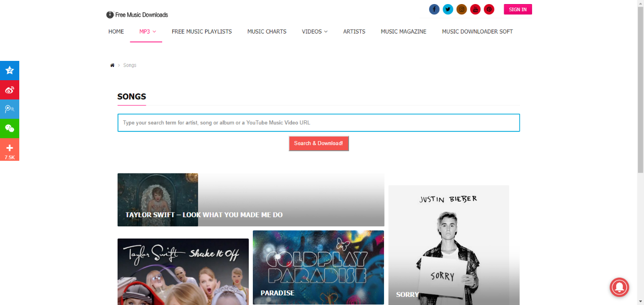Go to the Home menu item
The width and height of the screenshot is (644, 305).
[x=116, y=31]
